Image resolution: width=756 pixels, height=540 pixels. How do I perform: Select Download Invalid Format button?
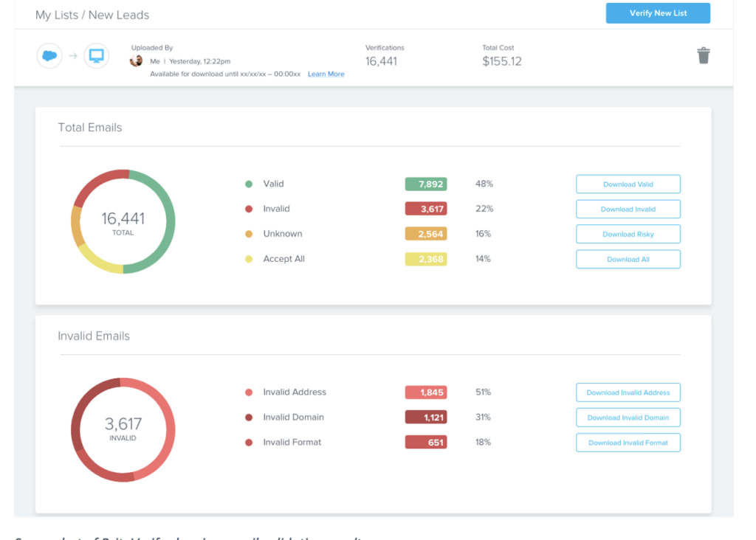[x=628, y=443]
